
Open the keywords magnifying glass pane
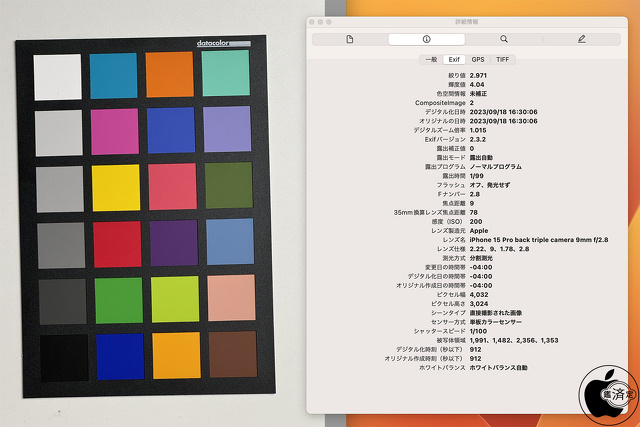[504, 39]
